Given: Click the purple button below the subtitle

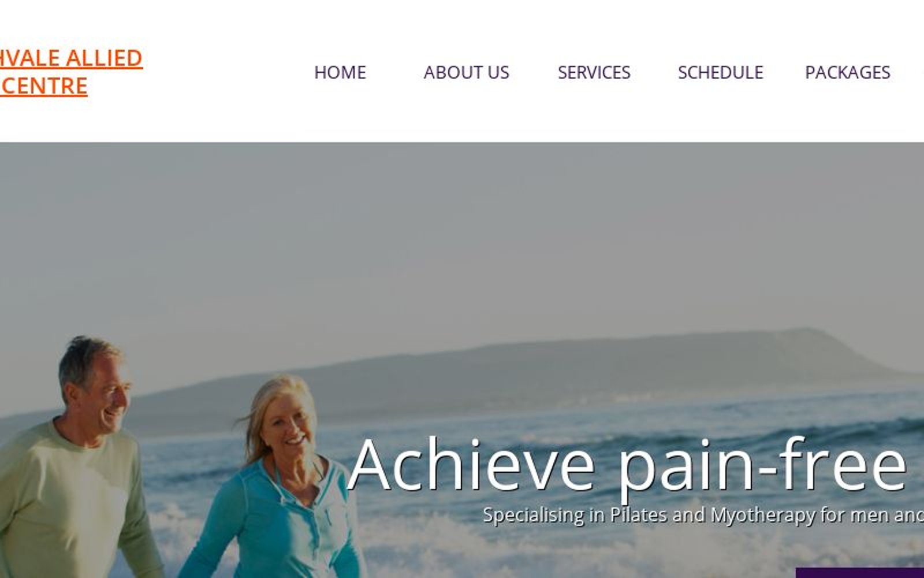Looking at the screenshot, I should [859, 573].
